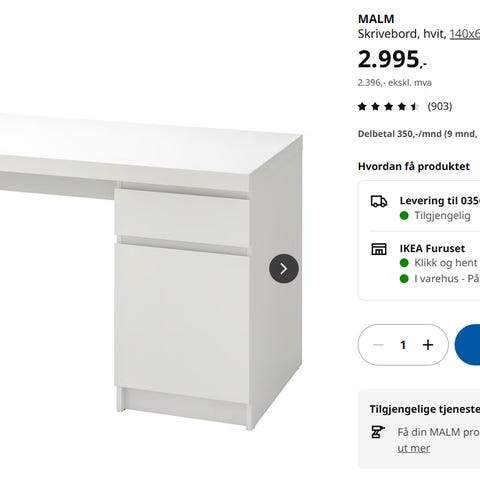
Task: Click Klikk og hent availability indicator
Action: pyautogui.click(x=404, y=263)
